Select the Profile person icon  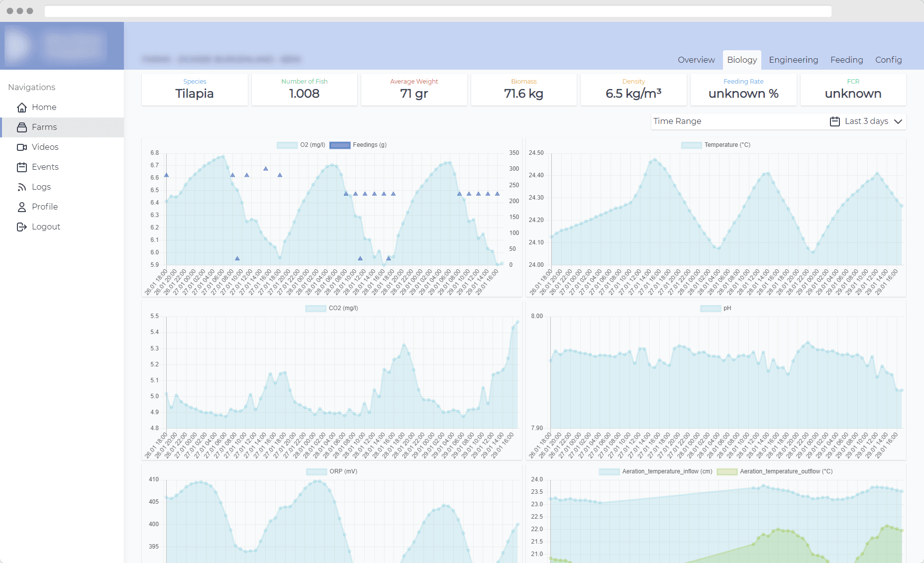pyautogui.click(x=22, y=207)
